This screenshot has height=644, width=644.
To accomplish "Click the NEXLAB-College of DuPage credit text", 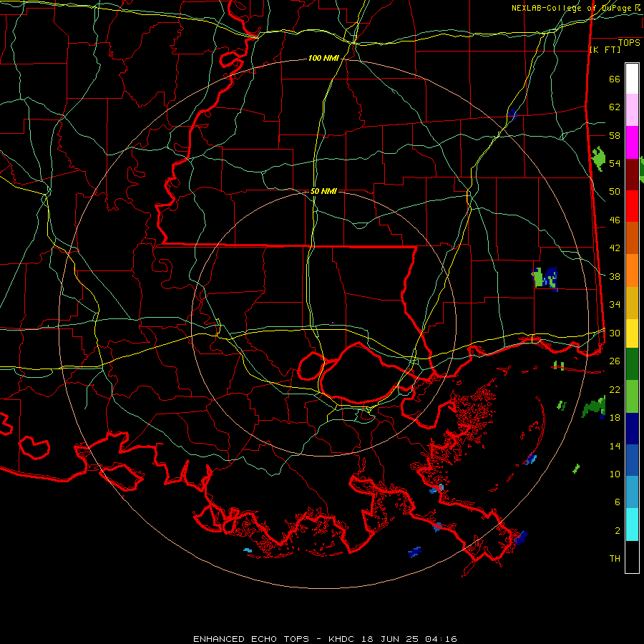I will [576, 8].
